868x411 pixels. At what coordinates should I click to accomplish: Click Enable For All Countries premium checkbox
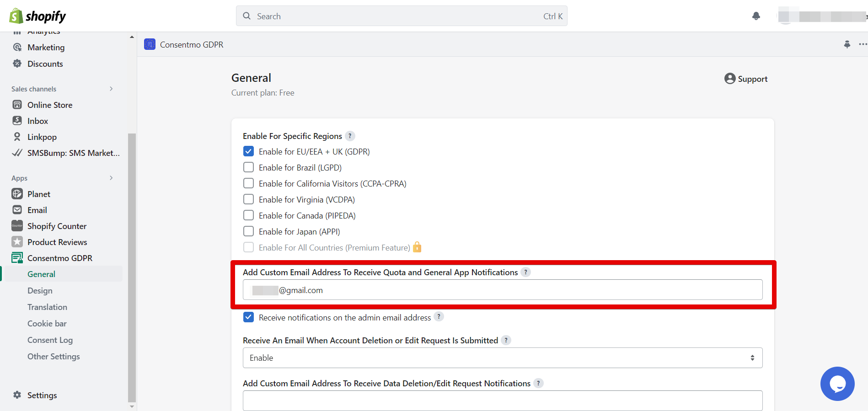[x=248, y=247]
